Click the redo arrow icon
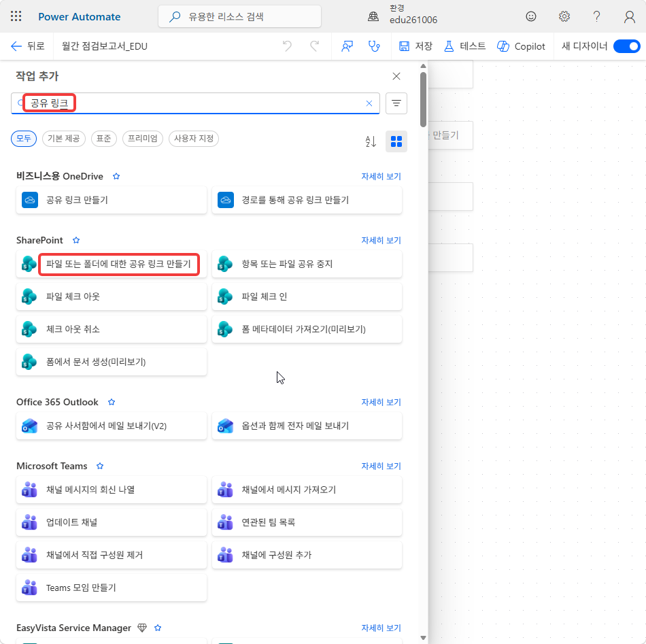 (x=314, y=46)
